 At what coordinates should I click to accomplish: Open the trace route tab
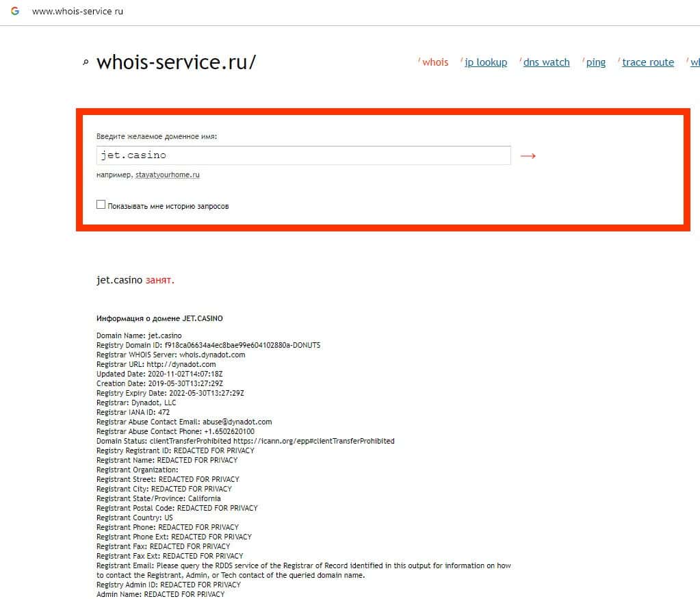648,62
